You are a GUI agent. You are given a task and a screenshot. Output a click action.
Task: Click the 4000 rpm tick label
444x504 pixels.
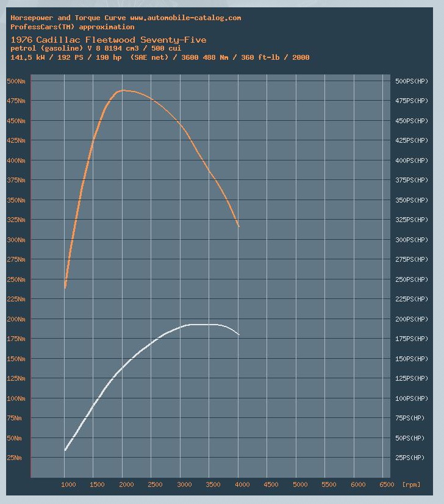click(x=242, y=484)
